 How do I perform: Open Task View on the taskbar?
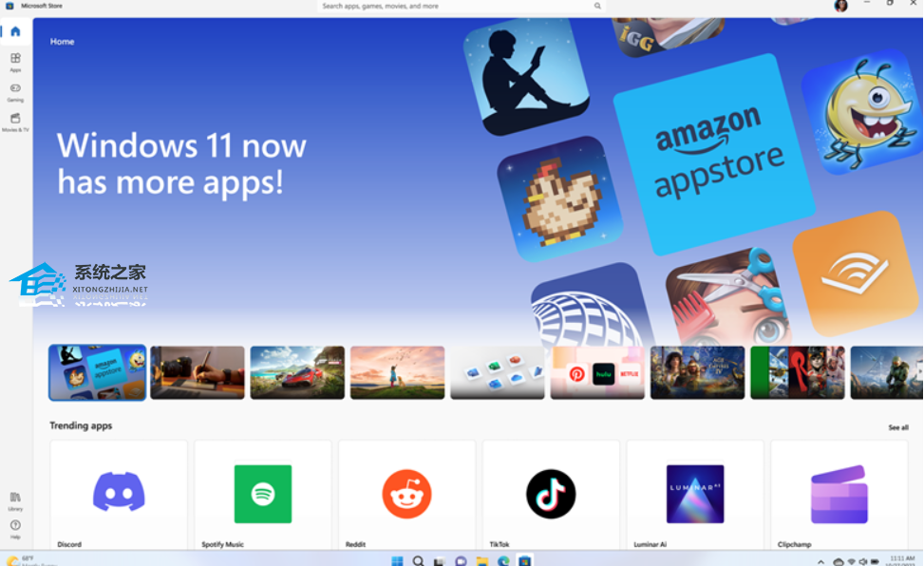point(439,561)
